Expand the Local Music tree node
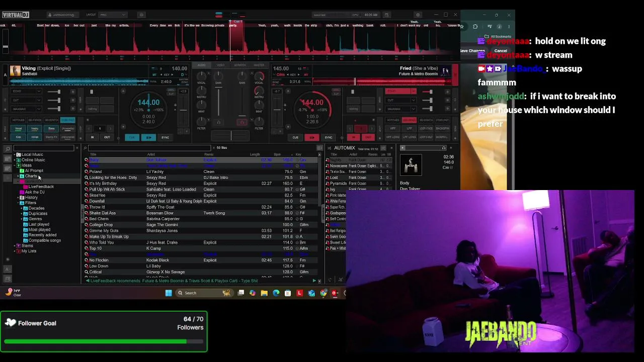This screenshot has width=644, height=362. (15, 154)
